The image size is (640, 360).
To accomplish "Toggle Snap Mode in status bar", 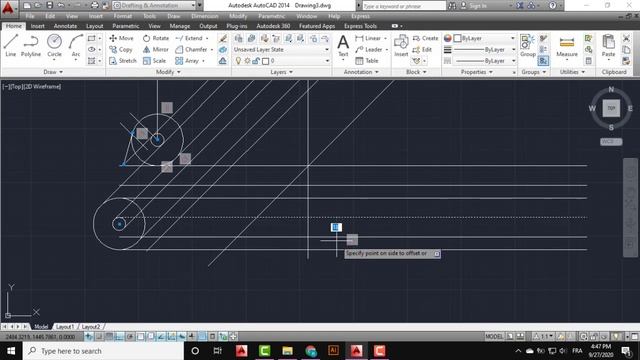I will [99, 336].
